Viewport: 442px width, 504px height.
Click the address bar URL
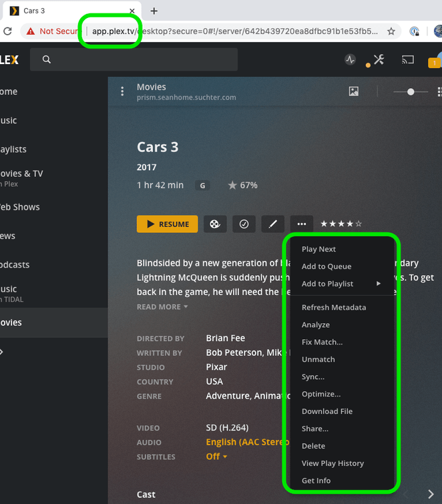tap(234, 31)
